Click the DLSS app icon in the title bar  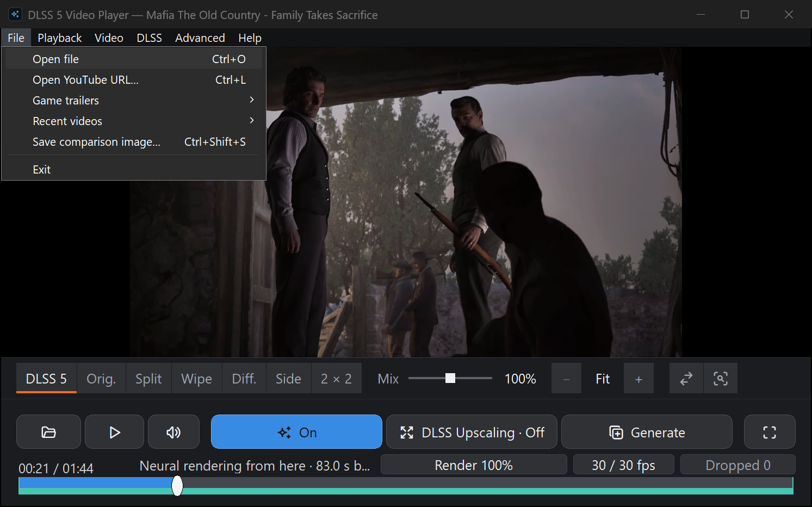click(x=15, y=15)
